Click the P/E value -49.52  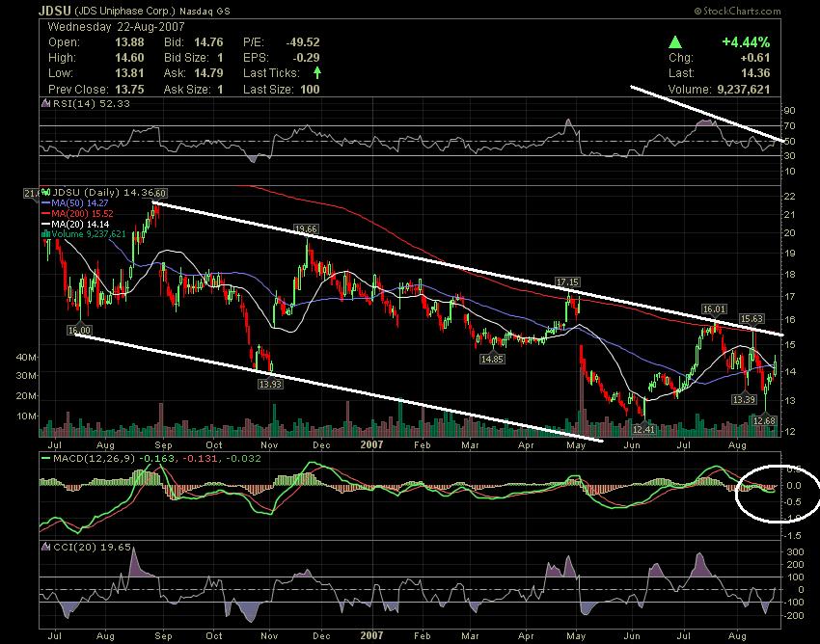coord(302,41)
